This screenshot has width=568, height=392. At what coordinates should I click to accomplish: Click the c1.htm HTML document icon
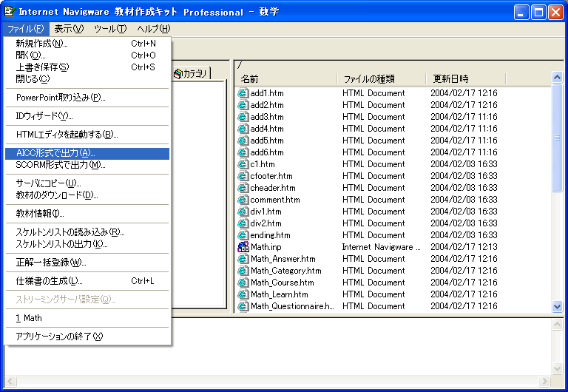pyautogui.click(x=243, y=164)
